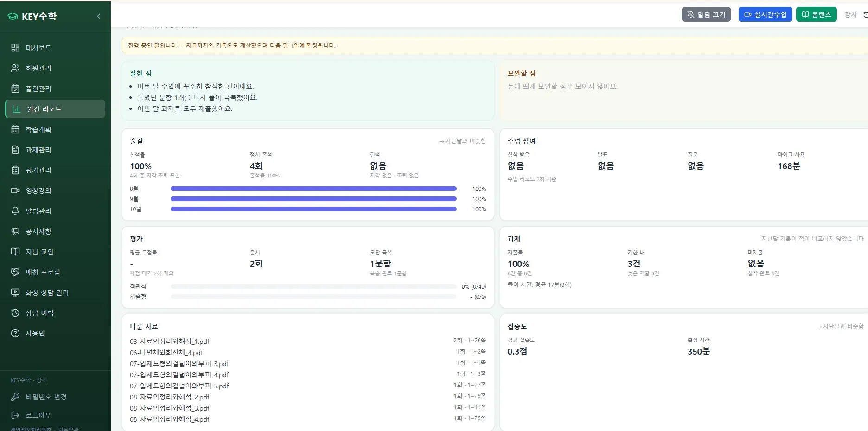Click the 알림 끄기 button
The image size is (868, 431).
[x=706, y=14]
